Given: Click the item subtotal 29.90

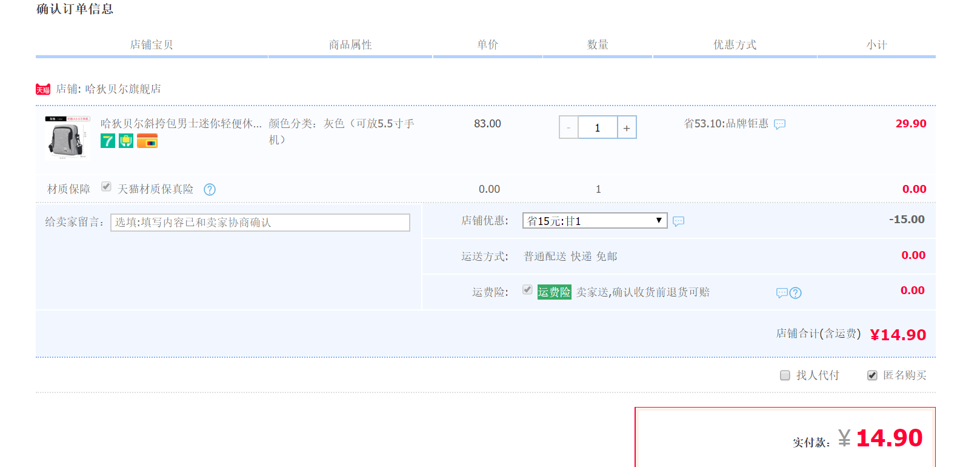Looking at the screenshot, I should [911, 124].
